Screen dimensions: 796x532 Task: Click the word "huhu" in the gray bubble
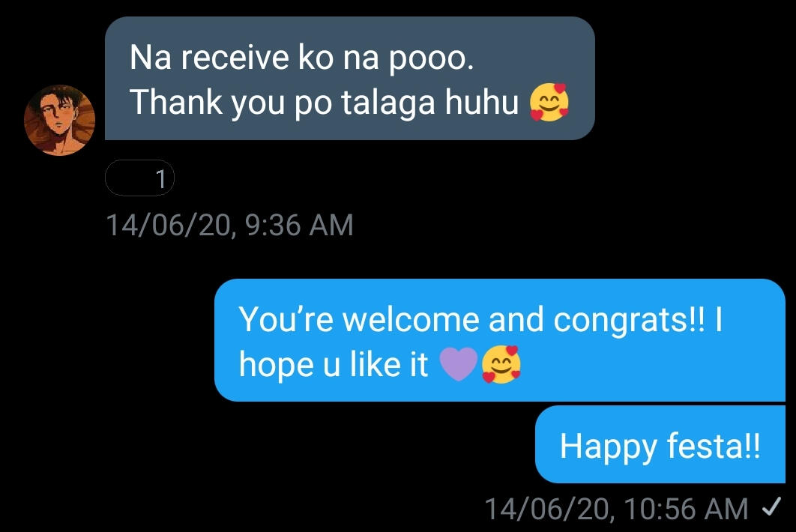481,102
